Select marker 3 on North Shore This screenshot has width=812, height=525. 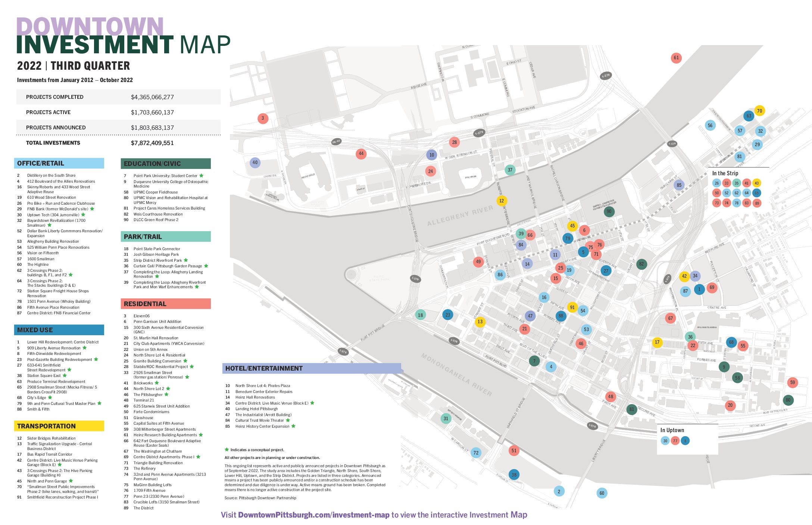click(263, 118)
